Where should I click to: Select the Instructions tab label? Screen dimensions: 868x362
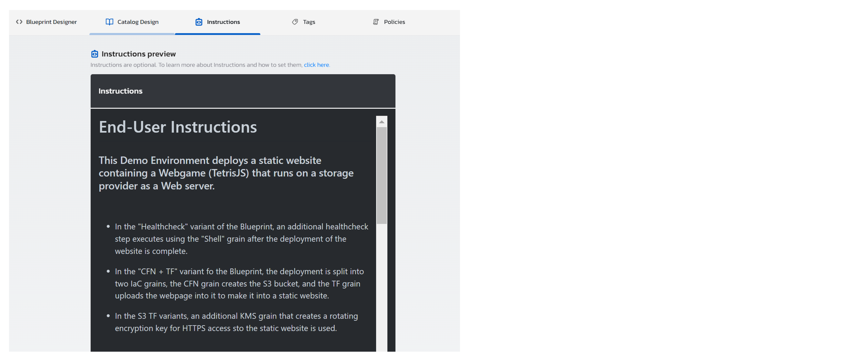click(x=223, y=22)
